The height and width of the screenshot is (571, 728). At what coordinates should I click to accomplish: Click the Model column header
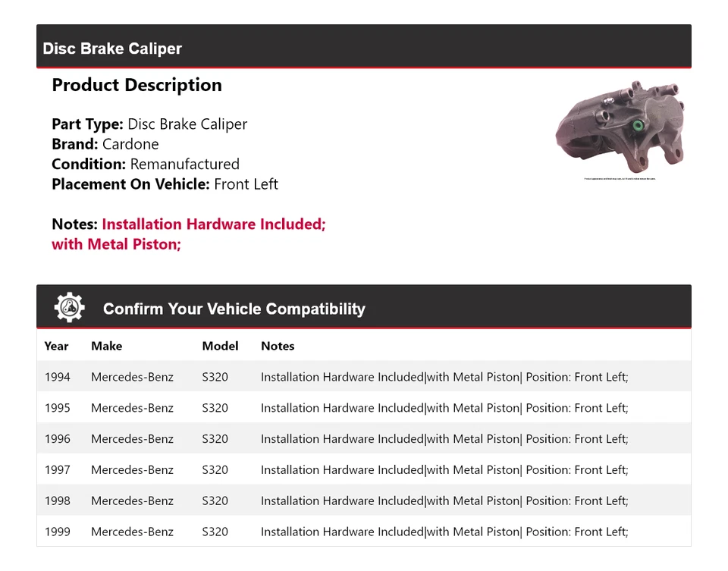coord(220,346)
